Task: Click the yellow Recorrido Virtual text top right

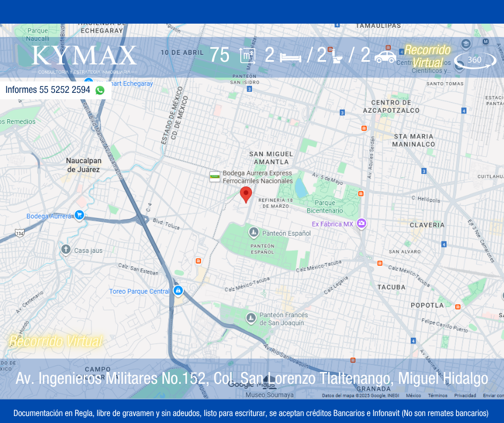Action: [427, 56]
